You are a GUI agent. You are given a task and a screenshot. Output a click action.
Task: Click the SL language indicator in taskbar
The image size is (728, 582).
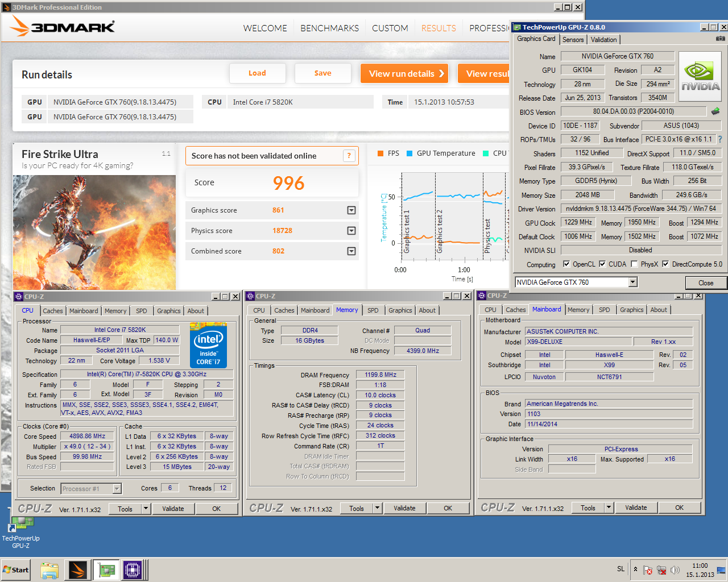(621, 569)
